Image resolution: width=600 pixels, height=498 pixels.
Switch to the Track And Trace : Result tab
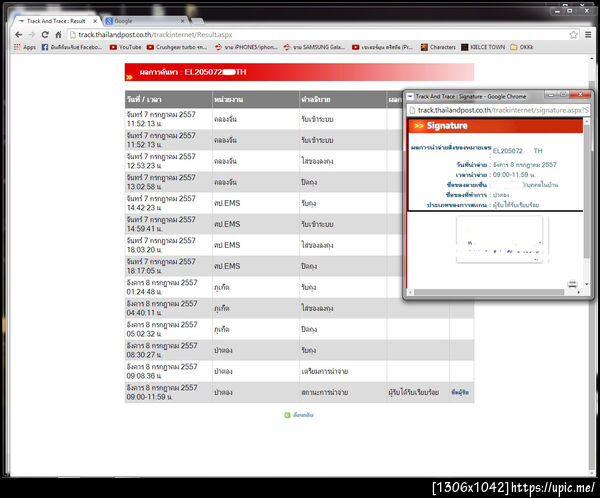coord(55,21)
